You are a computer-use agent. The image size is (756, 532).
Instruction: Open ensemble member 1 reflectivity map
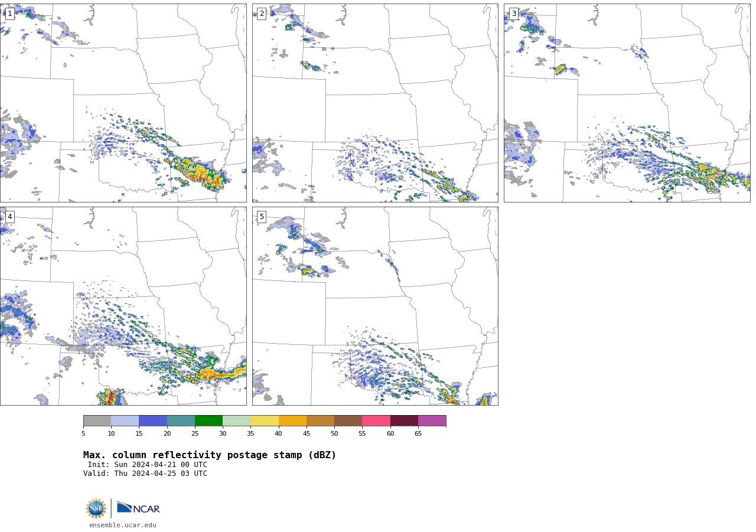click(x=123, y=103)
